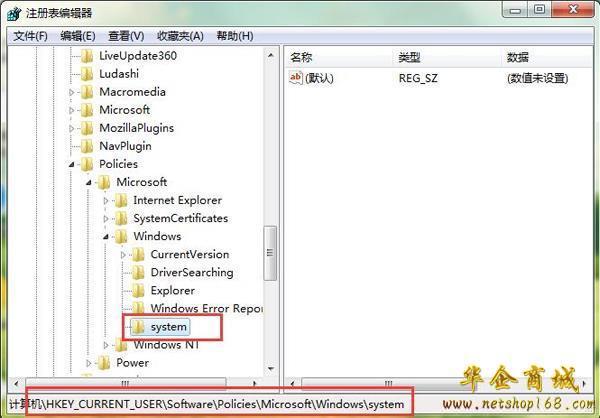Click the Policies folder icon
600x418 pixels.
(87, 164)
